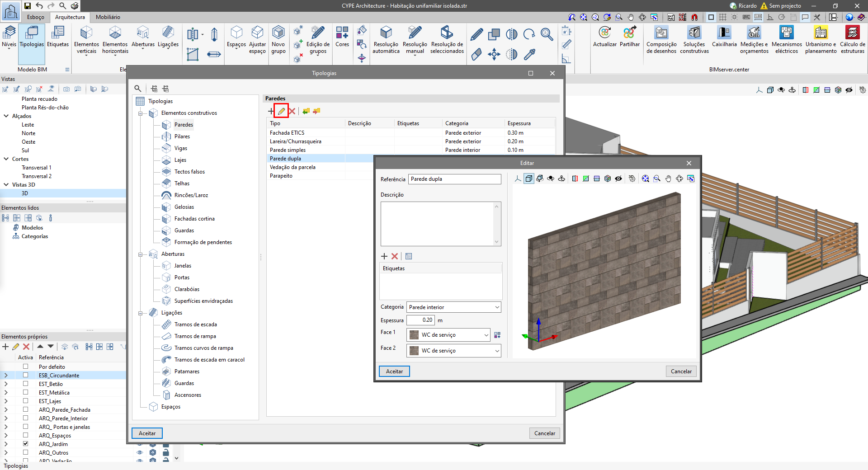Click the red delete X in Paredes toolbar
Screen dimensions: 868x470
pyautogui.click(x=292, y=111)
